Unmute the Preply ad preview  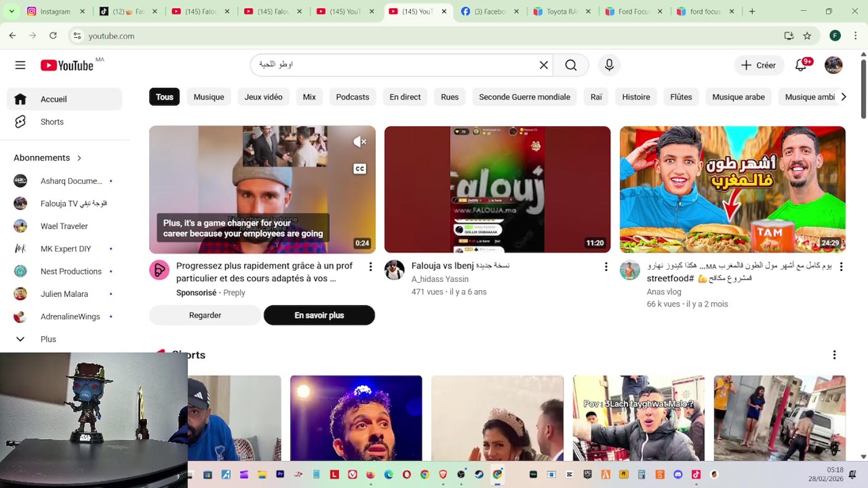360,142
